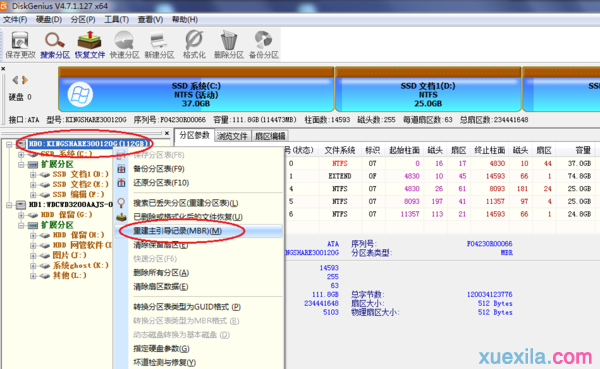Expand the 图片(J:) tree node
Screen dimensions: 600x369
tap(33, 255)
